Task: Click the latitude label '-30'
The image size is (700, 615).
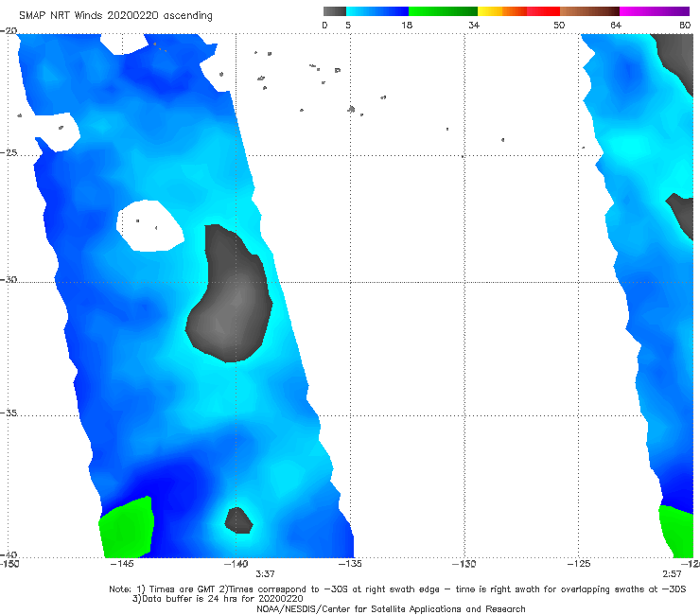Action: point(9,279)
